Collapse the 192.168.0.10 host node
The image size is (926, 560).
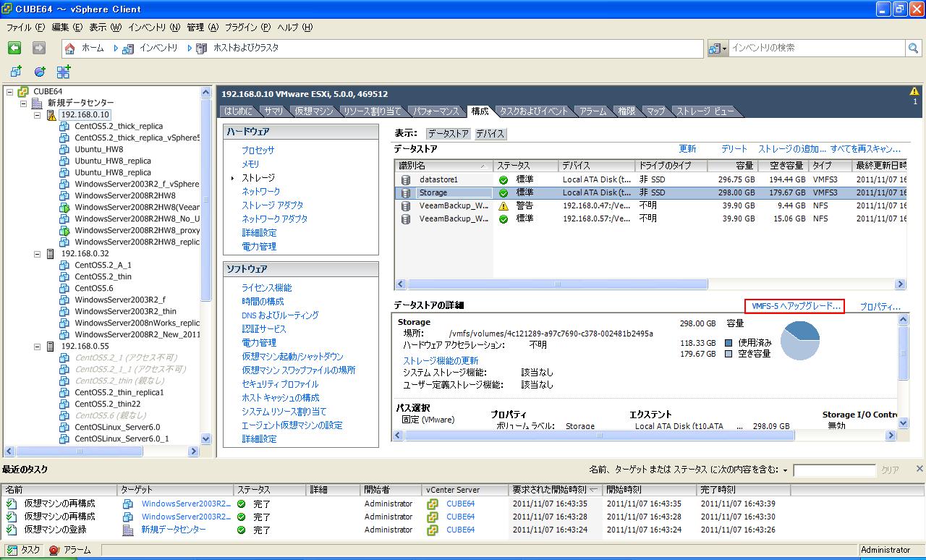(x=38, y=115)
